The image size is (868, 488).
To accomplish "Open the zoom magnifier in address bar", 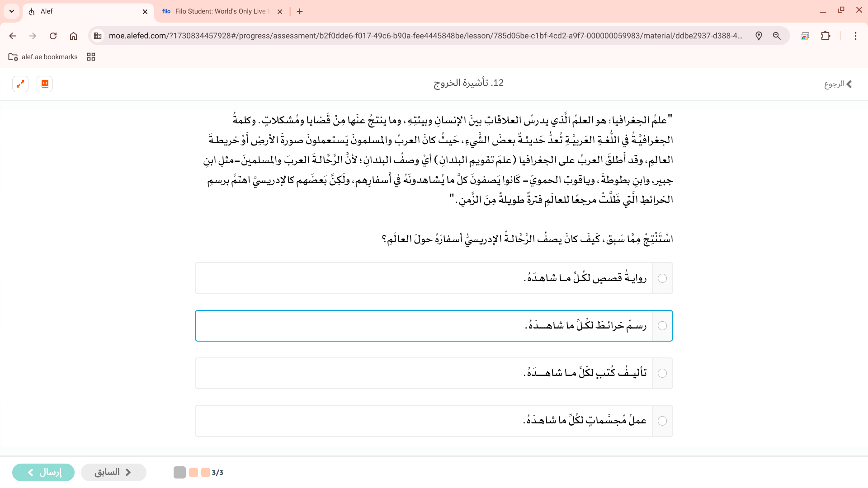I will pyautogui.click(x=777, y=36).
